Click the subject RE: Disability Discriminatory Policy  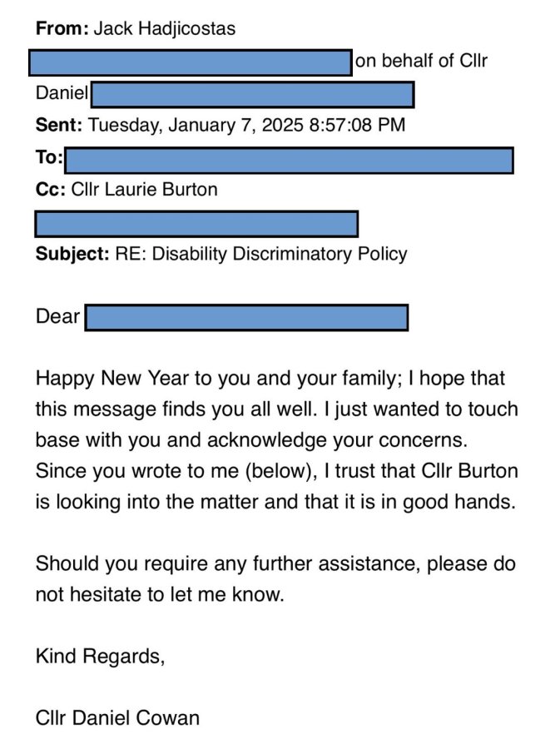tap(261, 254)
